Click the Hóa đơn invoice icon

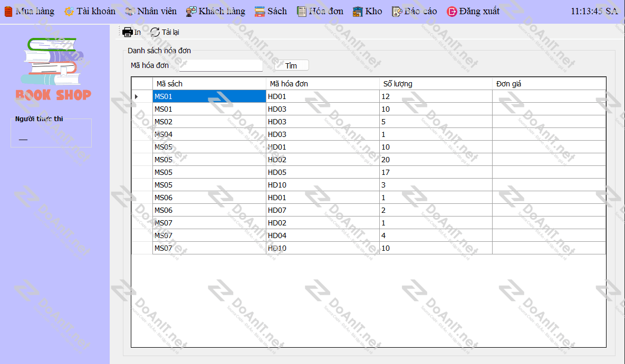point(301,12)
